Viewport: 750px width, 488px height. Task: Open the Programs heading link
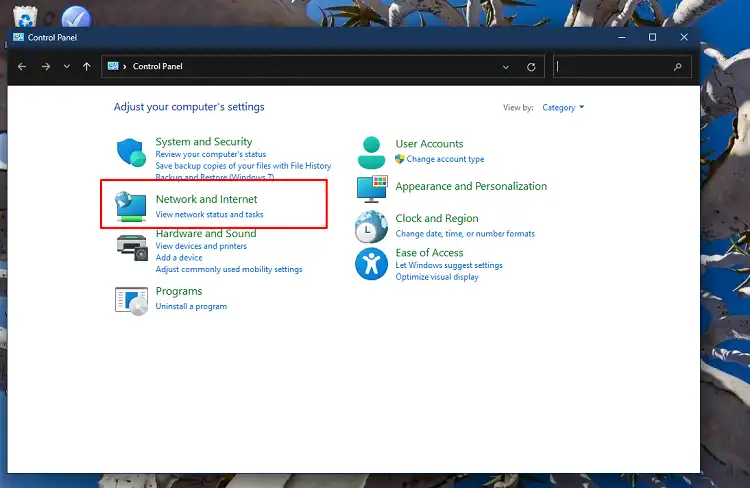pyautogui.click(x=179, y=291)
